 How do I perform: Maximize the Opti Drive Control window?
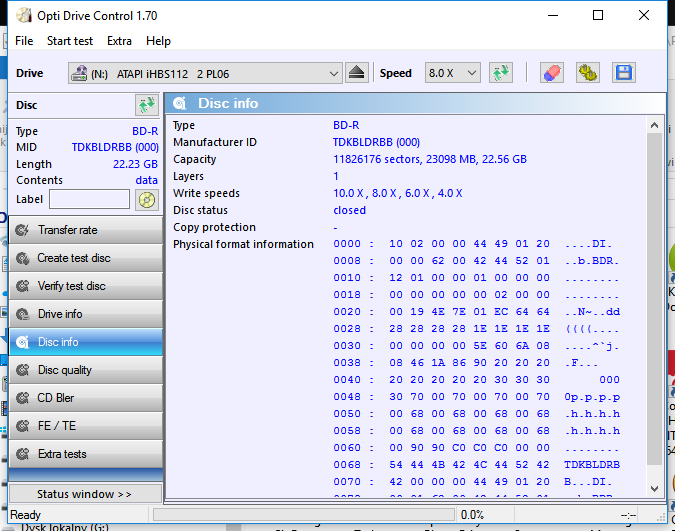pos(598,16)
